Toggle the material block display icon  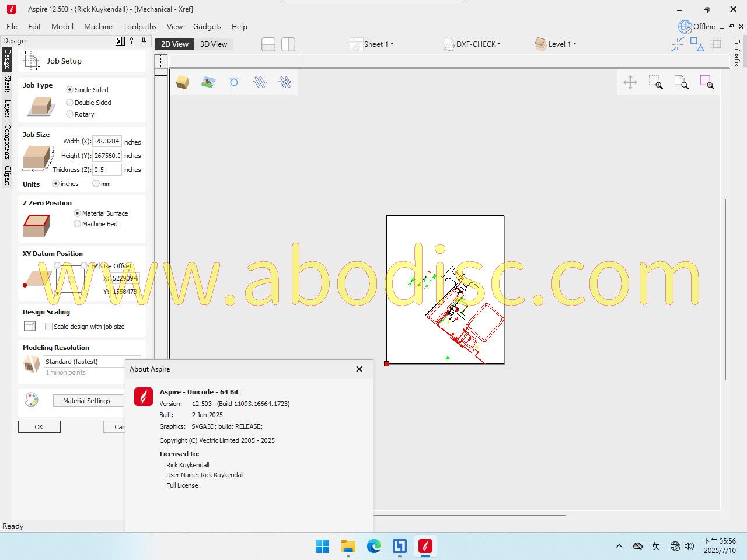(x=183, y=82)
